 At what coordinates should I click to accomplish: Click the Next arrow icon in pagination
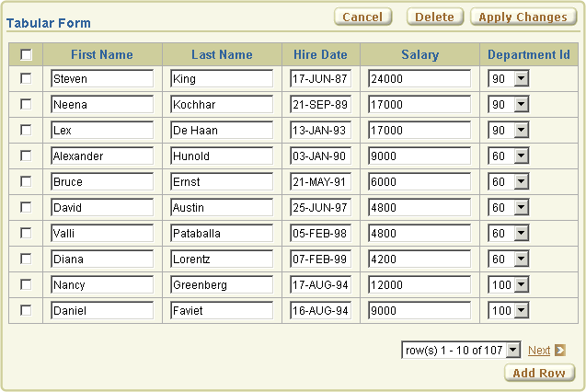[x=560, y=351]
